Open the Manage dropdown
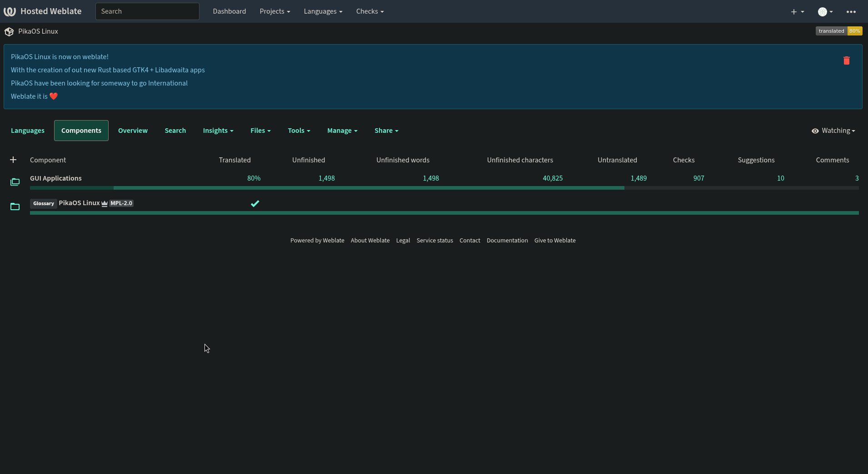The height and width of the screenshot is (474, 868). [x=342, y=131]
